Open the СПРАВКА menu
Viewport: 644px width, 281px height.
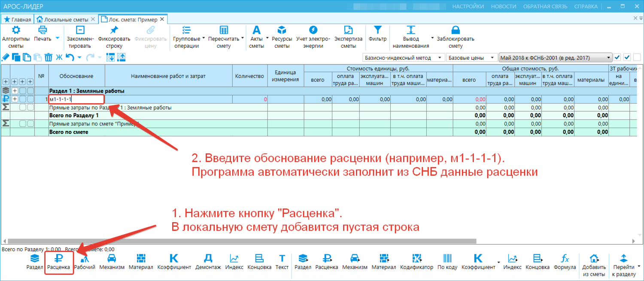(x=586, y=6)
